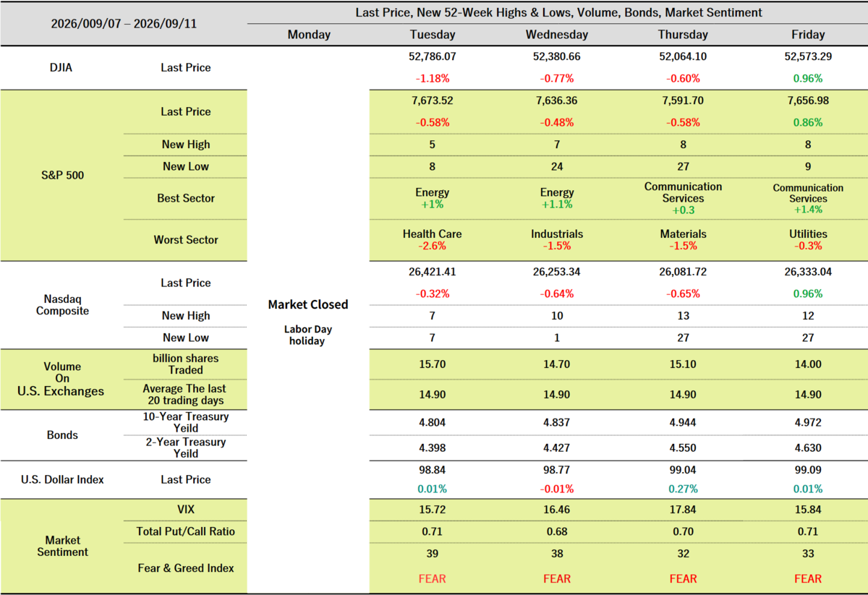Screen dimensions: 868x595
Task: Click DJIA Friday price 52,573.29
Action: (808, 56)
